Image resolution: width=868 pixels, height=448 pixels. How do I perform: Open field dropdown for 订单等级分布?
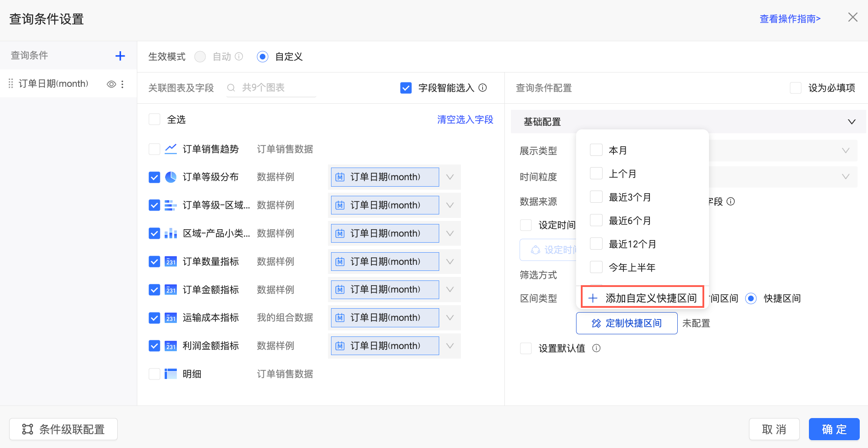coord(450,177)
